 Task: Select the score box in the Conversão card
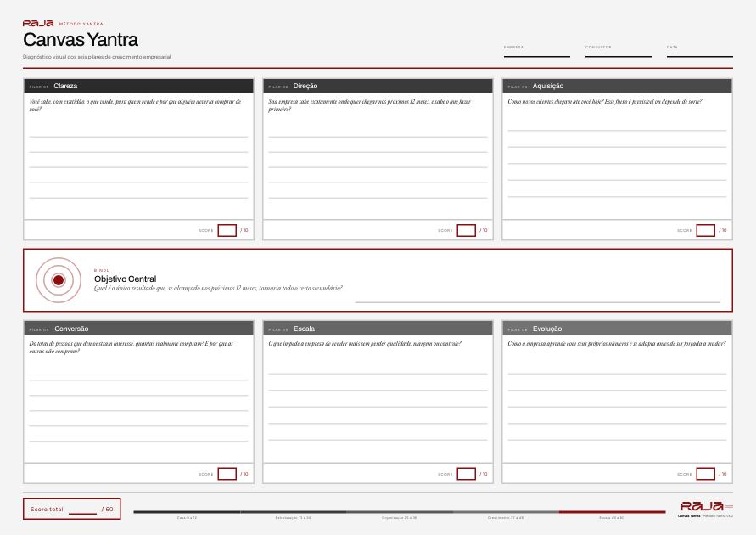click(x=227, y=474)
